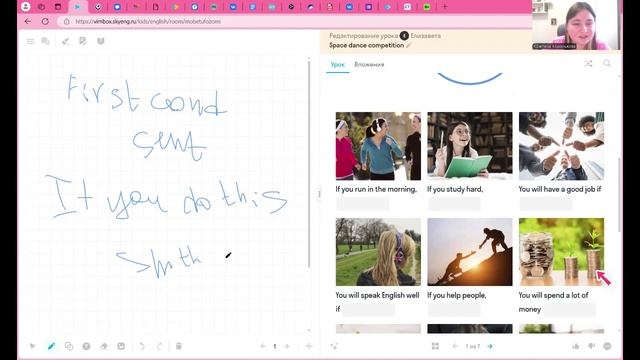Click the whiteboard vertical scrollbar
The width and height of the screenshot is (640, 360).
tap(309, 163)
